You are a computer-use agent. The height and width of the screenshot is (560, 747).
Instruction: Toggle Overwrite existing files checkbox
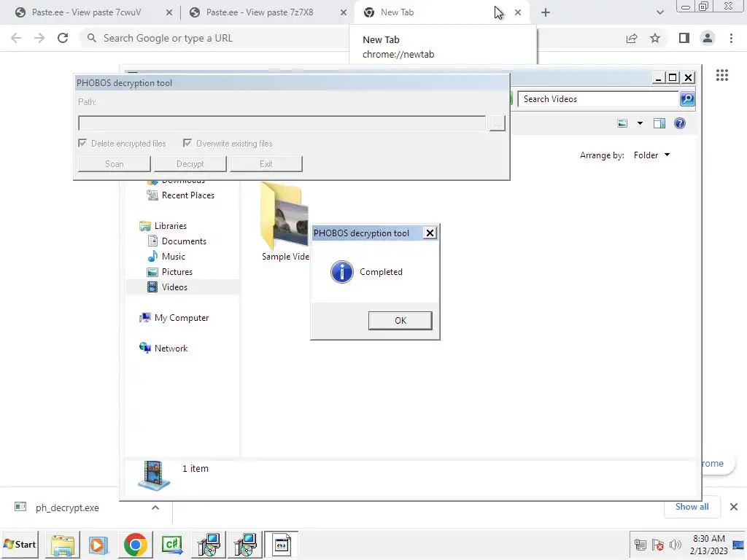pyautogui.click(x=187, y=144)
